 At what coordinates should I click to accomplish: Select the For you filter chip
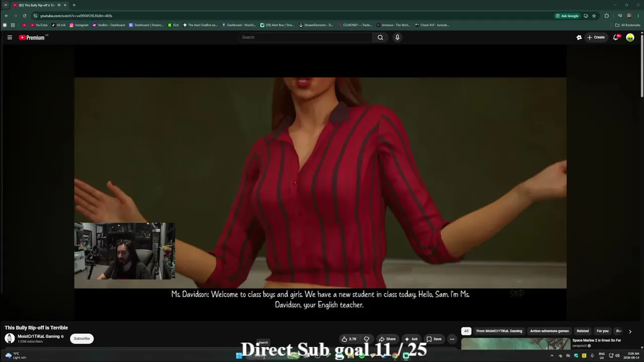pyautogui.click(x=602, y=331)
